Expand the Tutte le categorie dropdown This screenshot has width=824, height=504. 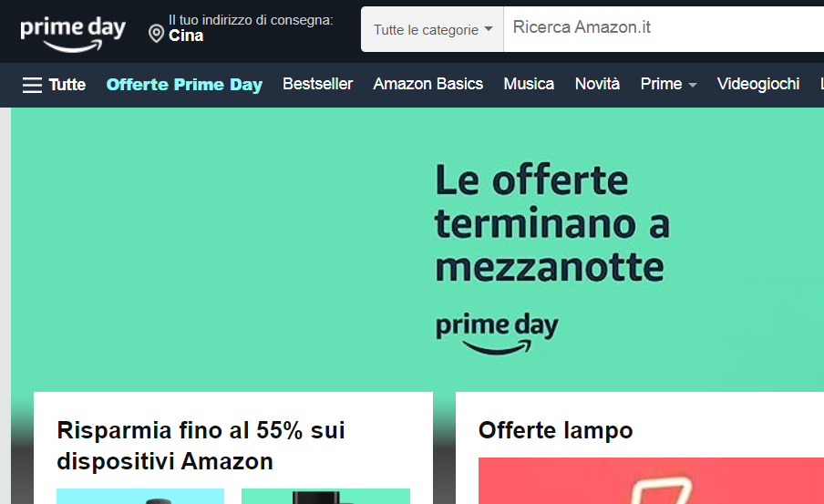click(433, 30)
